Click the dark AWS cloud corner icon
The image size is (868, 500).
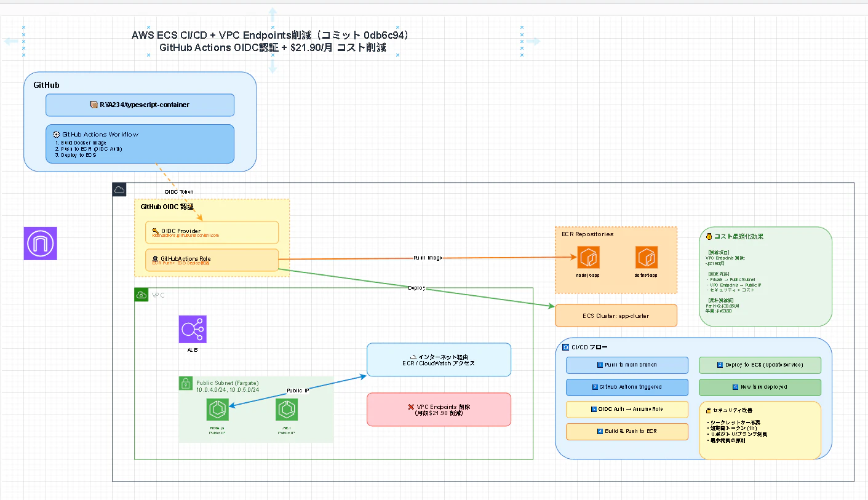click(119, 189)
